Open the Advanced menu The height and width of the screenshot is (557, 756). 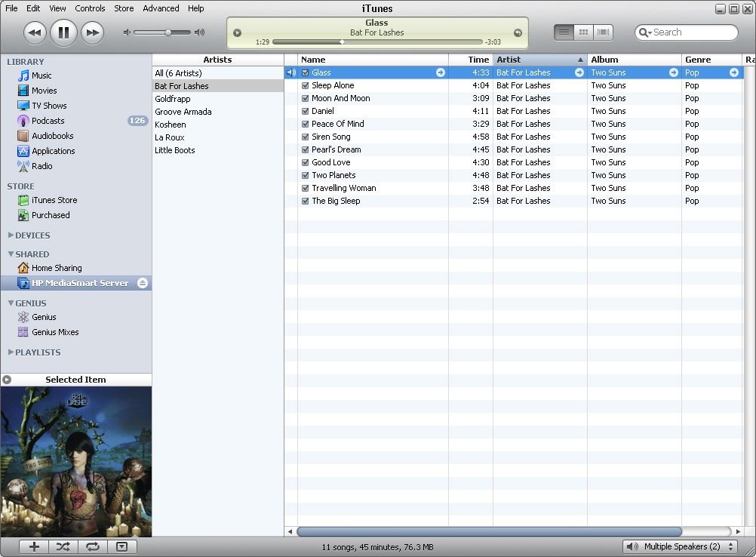click(x=161, y=8)
